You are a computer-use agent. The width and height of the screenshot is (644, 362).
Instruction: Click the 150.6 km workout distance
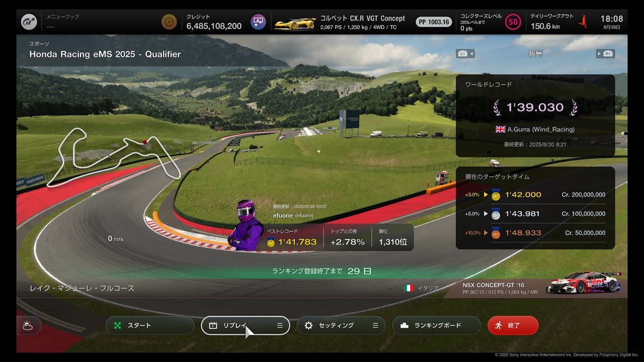[x=545, y=26]
